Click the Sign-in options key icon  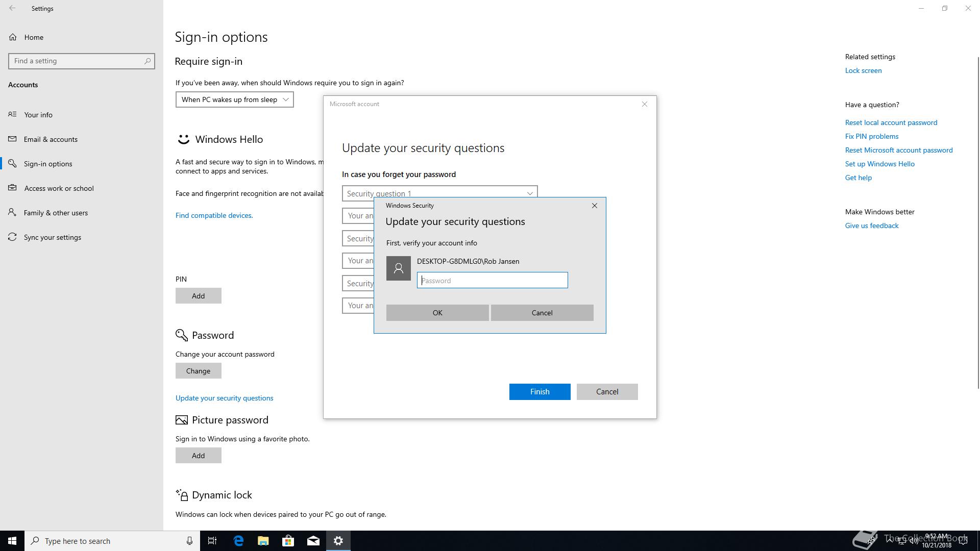point(12,163)
